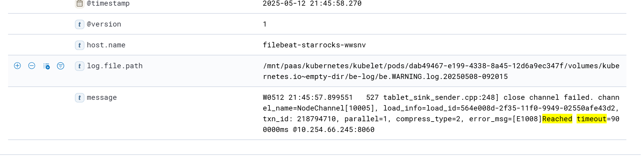The width and height of the screenshot is (644, 157).
Task: Click the highlighted word Reached in message
Action: pyautogui.click(x=557, y=119)
